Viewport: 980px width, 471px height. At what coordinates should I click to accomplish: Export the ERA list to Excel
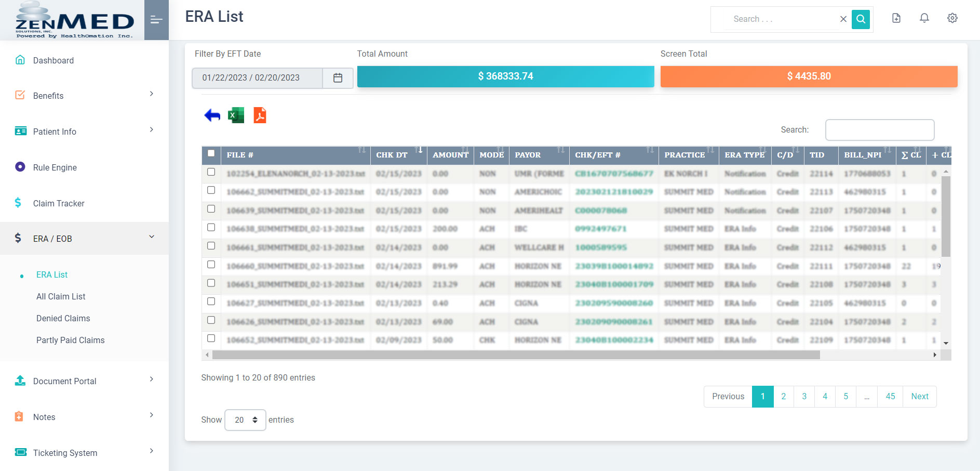[236, 115]
